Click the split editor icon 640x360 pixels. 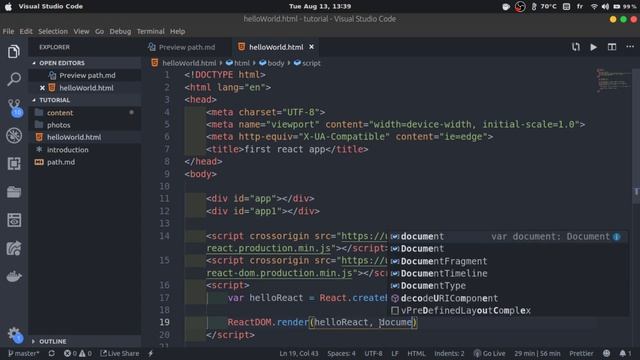coord(612,47)
